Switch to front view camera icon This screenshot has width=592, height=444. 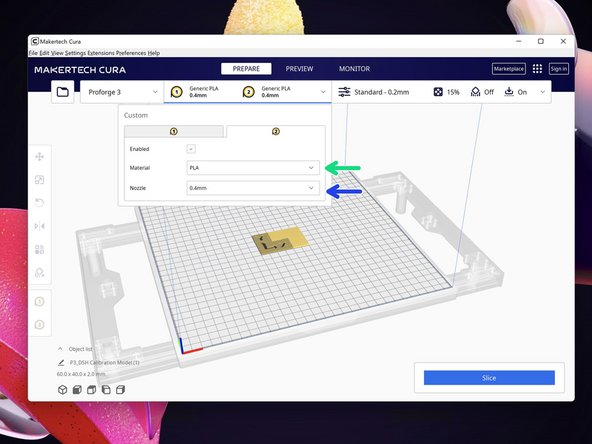[x=77, y=390]
